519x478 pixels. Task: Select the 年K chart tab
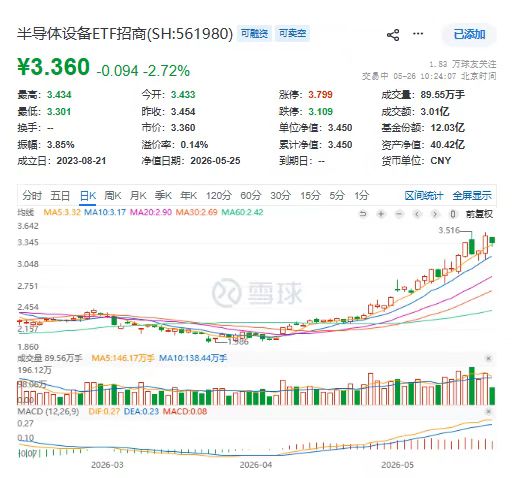[188, 195]
